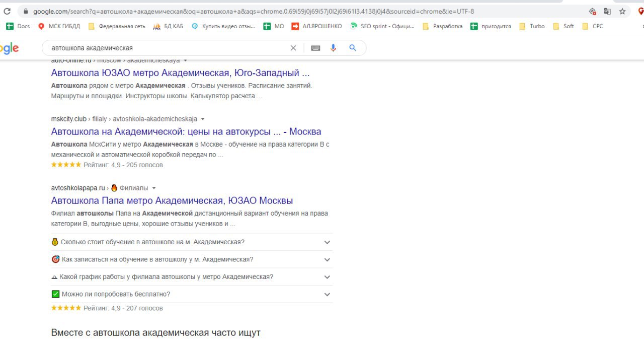Expand question Какой график работы у филиала
This screenshot has width=644, height=348.
point(192,276)
